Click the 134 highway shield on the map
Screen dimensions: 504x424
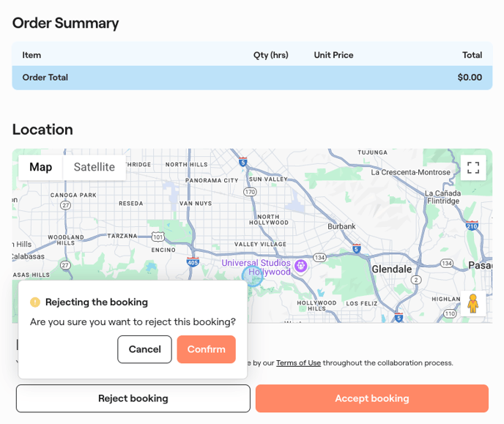pyautogui.click(x=319, y=258)
